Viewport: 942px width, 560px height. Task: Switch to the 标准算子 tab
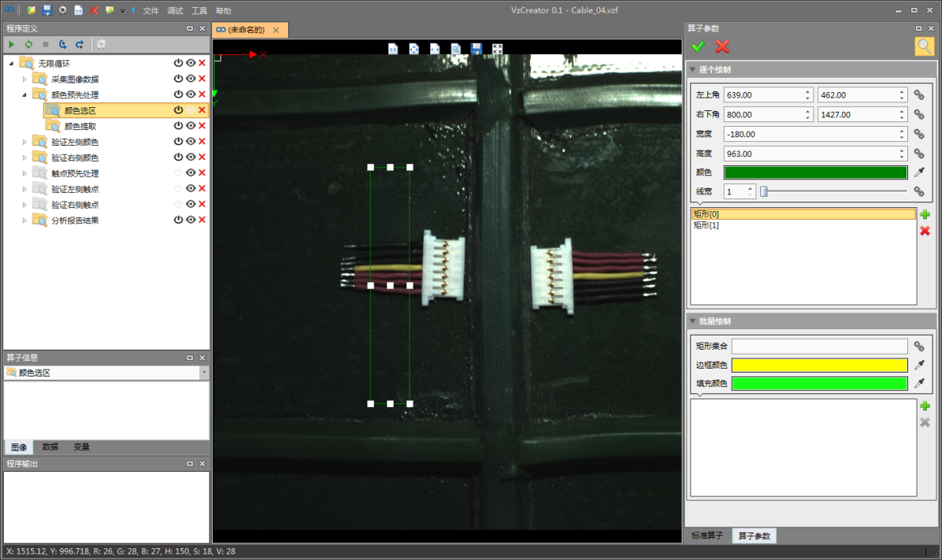707,536
